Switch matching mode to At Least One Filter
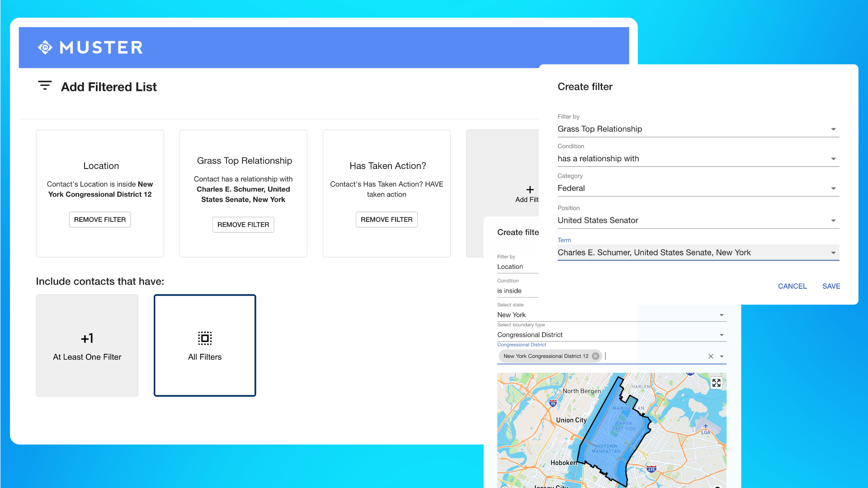Image resolution: width=868 pixels, height=488 pixels. point(87,346)
